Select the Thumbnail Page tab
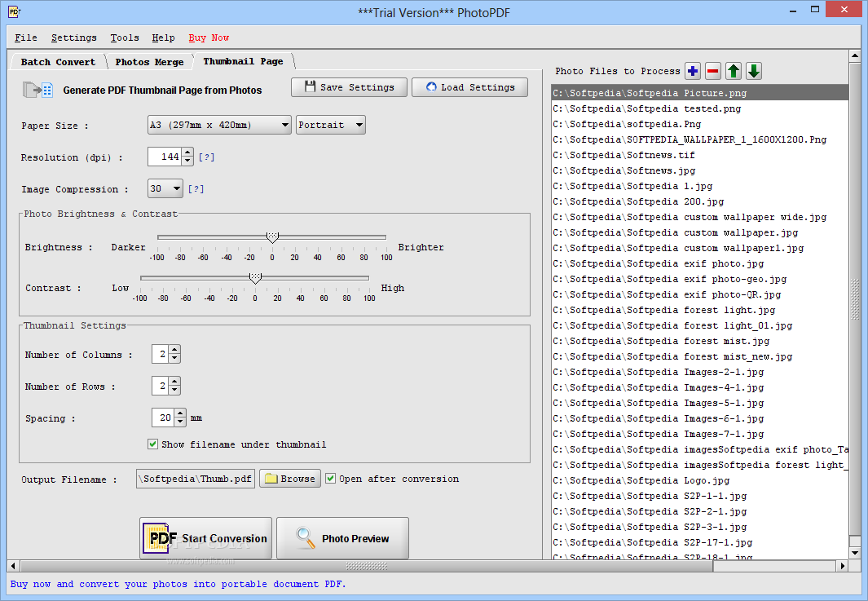 click(243, 61)
